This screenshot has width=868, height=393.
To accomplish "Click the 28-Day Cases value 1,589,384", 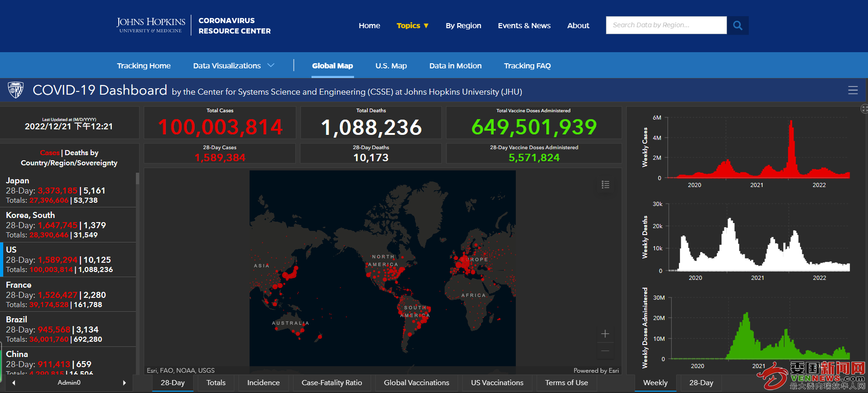I will pos(220,157).
